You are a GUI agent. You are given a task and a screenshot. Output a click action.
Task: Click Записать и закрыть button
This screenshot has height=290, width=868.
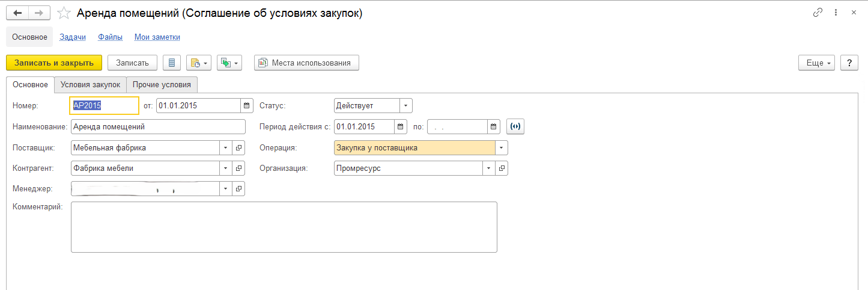54,63
